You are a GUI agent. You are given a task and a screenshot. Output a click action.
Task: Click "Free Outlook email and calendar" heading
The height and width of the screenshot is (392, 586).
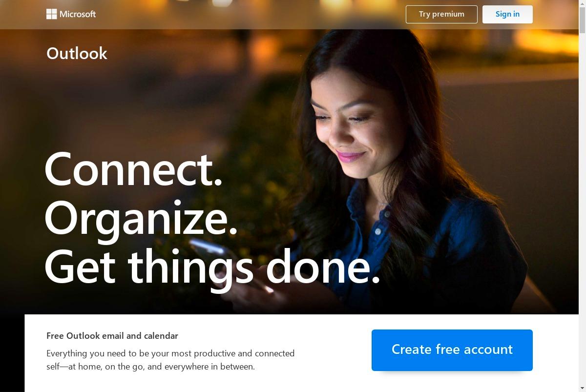pos(112,336)
